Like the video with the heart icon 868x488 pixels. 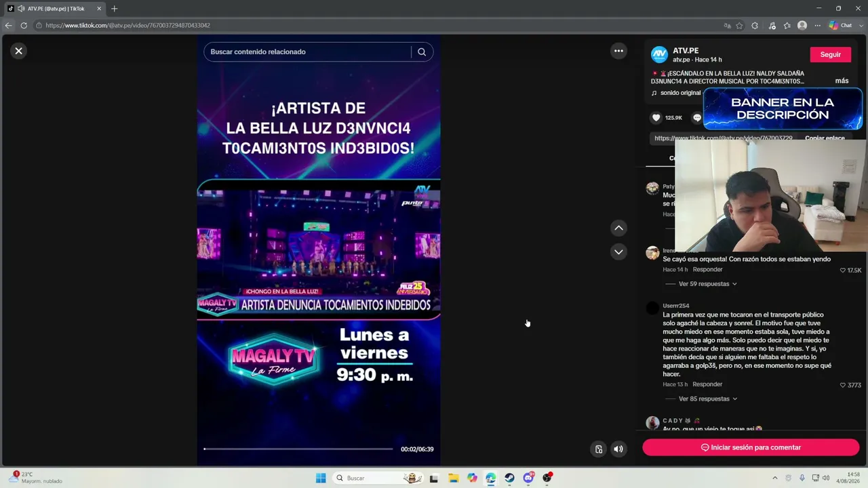pos(656,118)
